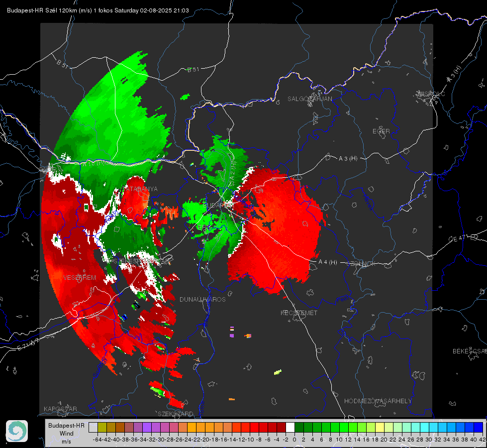This screenshot has height=448, width=487.
Task: Click the 'Budapest-HR Wind m/s' legend label
Action: coord(66,434)
